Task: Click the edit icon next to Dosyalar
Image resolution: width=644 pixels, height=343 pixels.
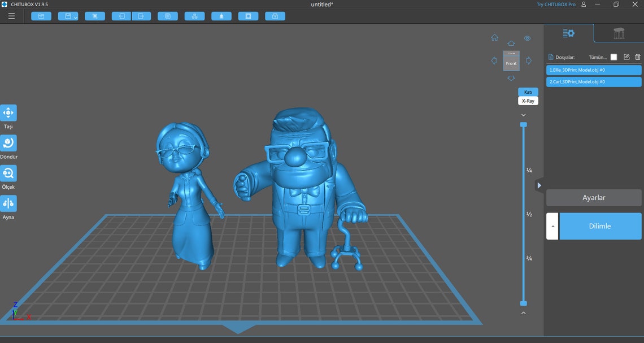Action: coord(626,57)
